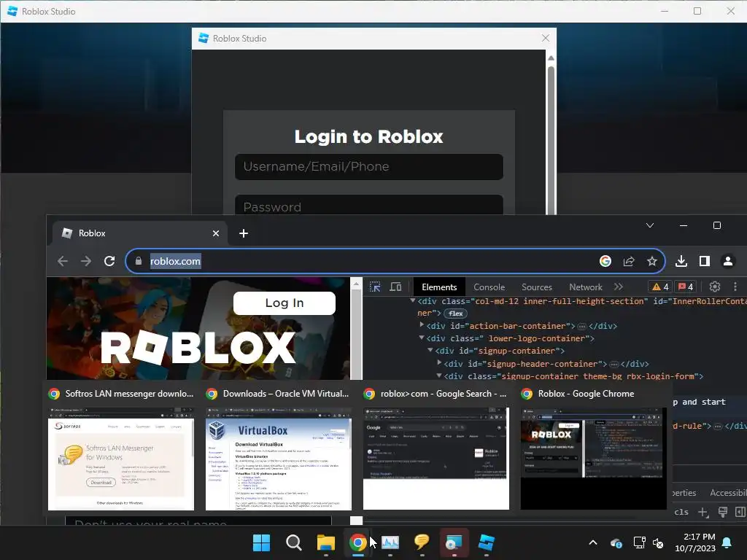The image size is (747, 560).
Task: Open Windows taskbar search
Action: [x=293, y=542]
